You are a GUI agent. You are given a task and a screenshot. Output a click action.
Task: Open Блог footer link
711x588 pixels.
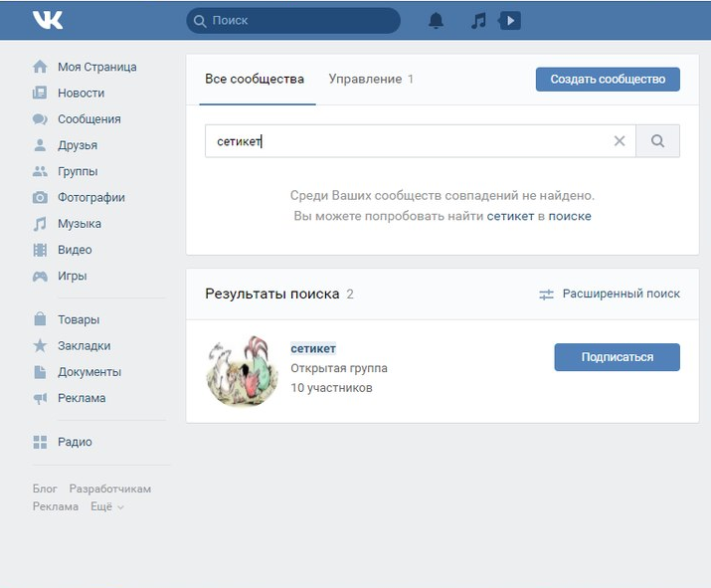tap(45, 489)
